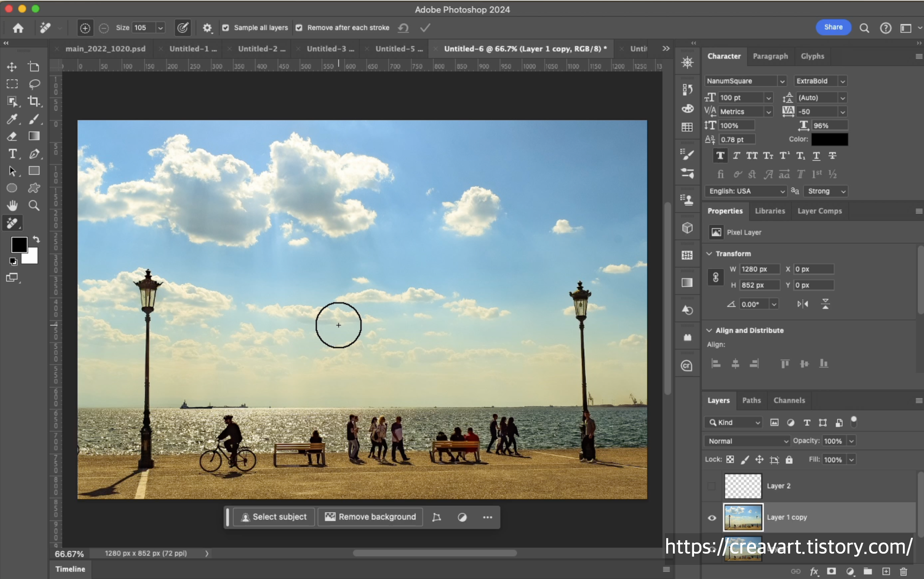Collapse the Transform section
This screenshot has height=579, width=924.
709,254
